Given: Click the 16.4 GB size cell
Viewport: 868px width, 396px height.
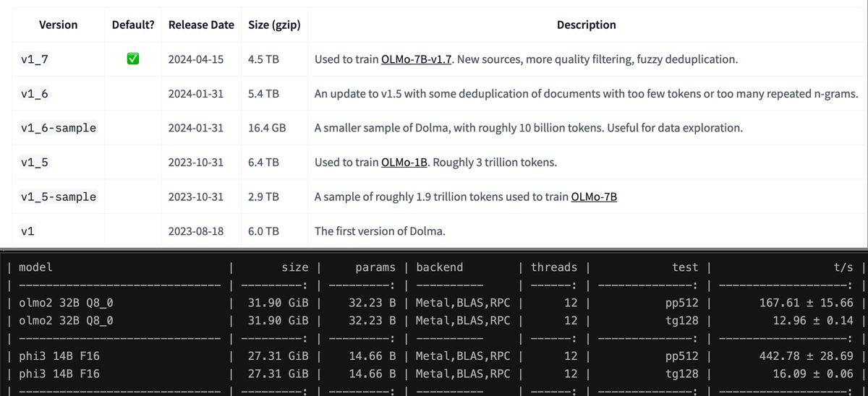Looking at the screenshot, I should point(267,128).
